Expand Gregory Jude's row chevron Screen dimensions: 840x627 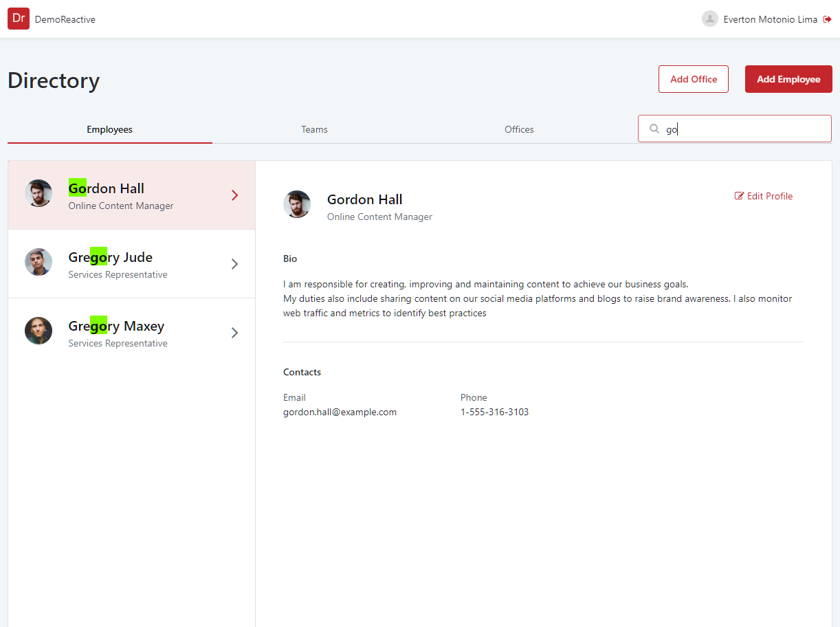[x=234, y=263]
